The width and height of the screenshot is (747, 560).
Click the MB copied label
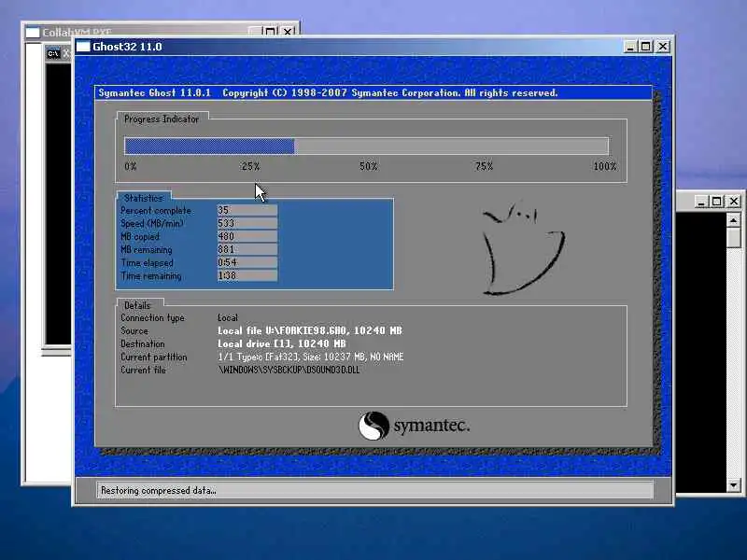click(x=140, y=237)
